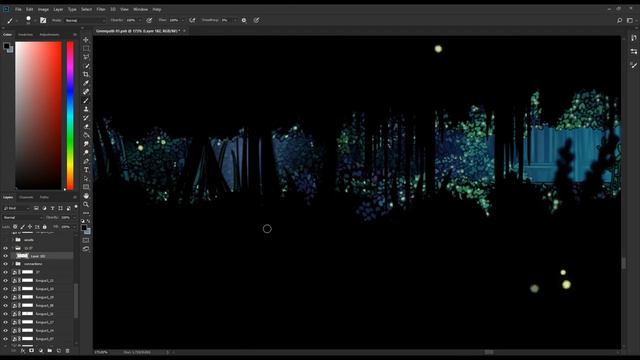Delete layer trash icon

tap(67, 351)
